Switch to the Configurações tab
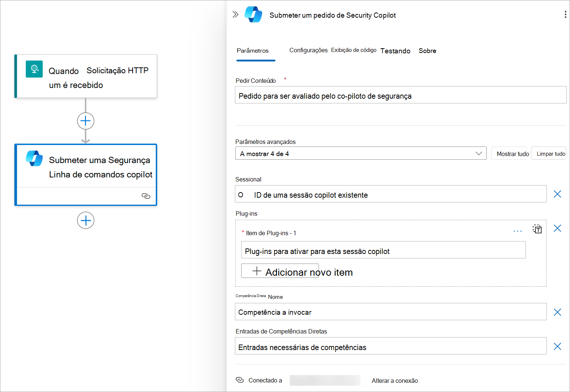 tap(309, 50)
